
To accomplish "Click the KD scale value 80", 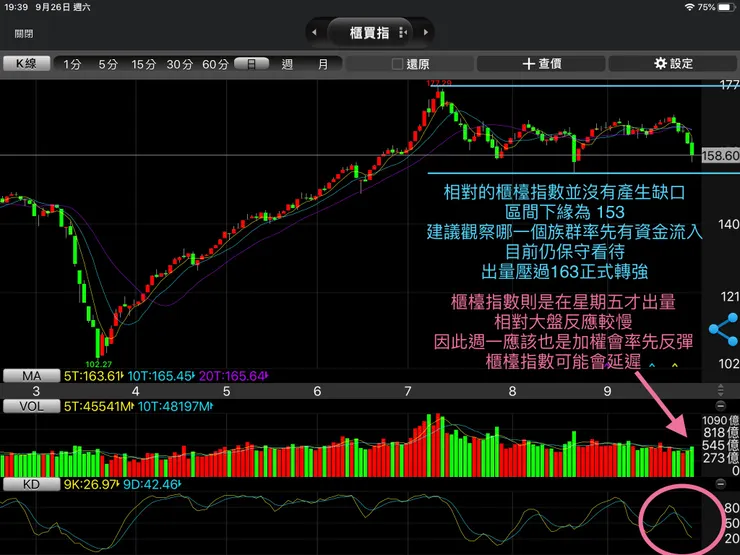I will tap(732, 508).
